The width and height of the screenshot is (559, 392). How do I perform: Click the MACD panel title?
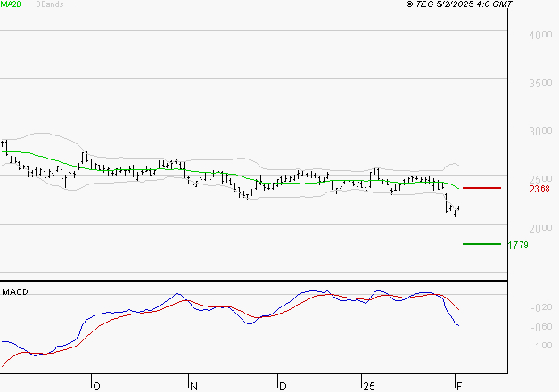point(15,292)
